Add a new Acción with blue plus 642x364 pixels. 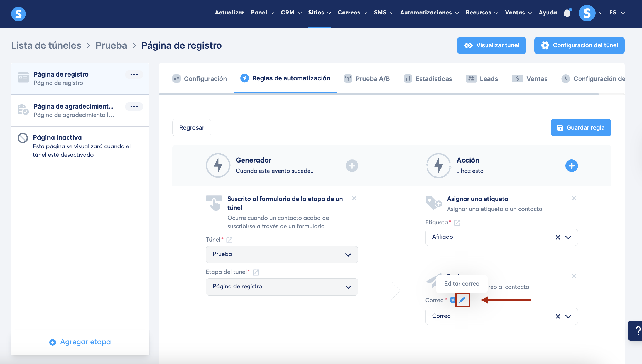(571, 166)
